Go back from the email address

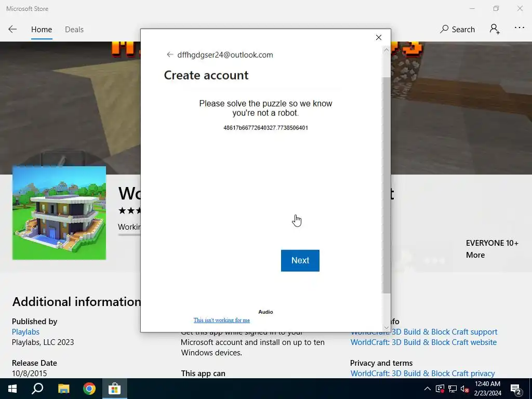(x=170, y=55)
